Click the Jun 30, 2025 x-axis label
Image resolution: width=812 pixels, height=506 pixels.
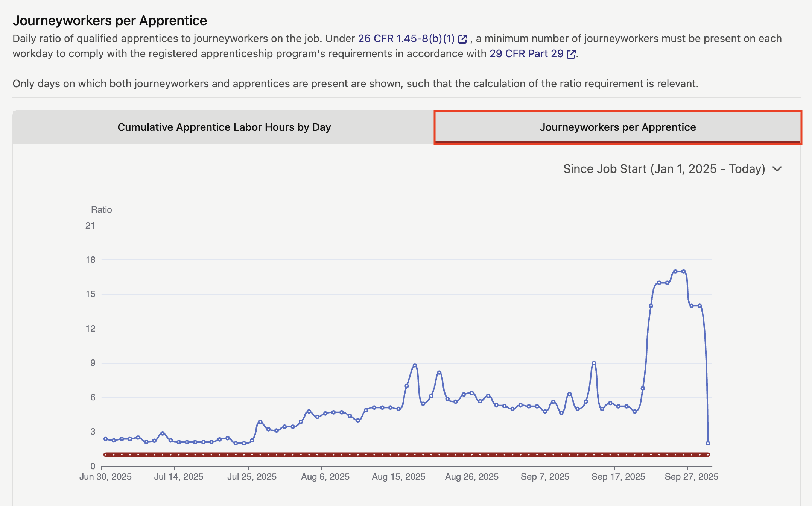point(105,477)
